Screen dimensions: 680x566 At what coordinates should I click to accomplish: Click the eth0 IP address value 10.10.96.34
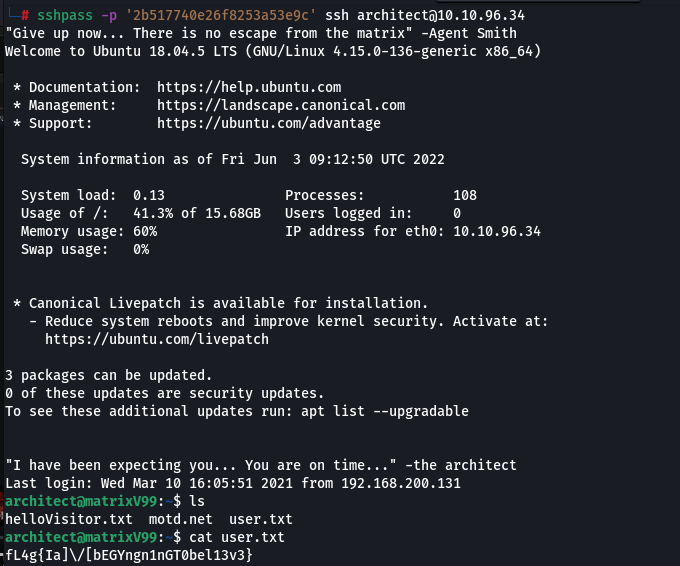pos(496,231)
